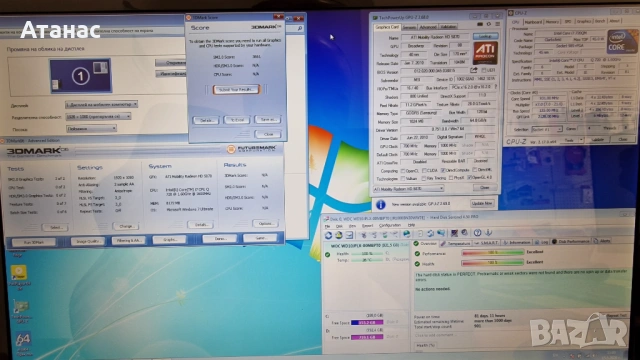Image resolution: width=640 pixels, height=360 pixels.
Task: Click the ATI Radeon logo in GPU-Z
Action: (x=485, y=53)
